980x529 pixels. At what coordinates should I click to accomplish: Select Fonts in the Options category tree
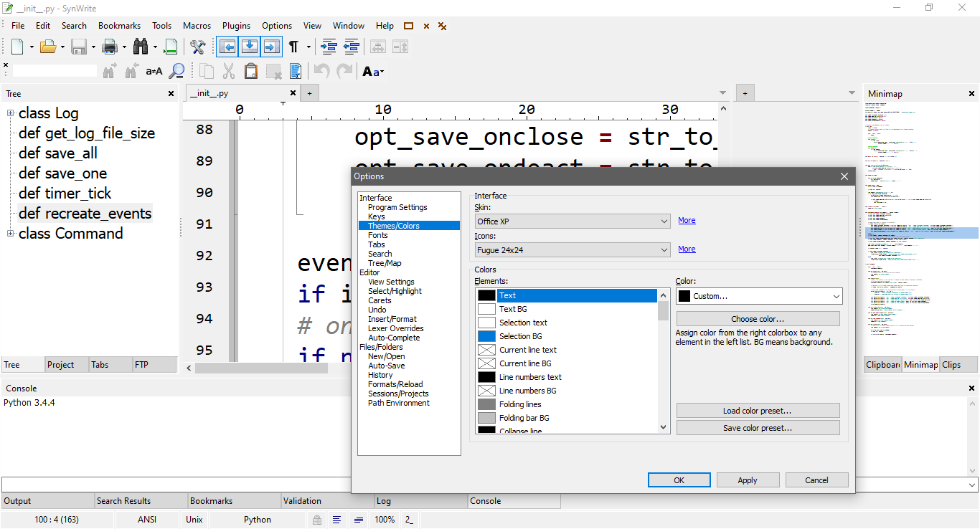[378, 235]
